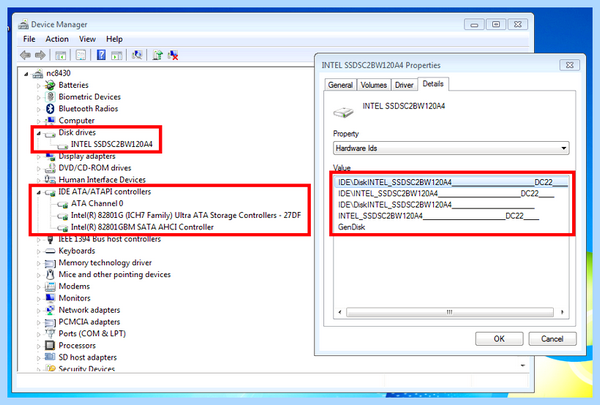Switch to the Volumes tab
Screen dimensions: 600x405
point(373,85)
